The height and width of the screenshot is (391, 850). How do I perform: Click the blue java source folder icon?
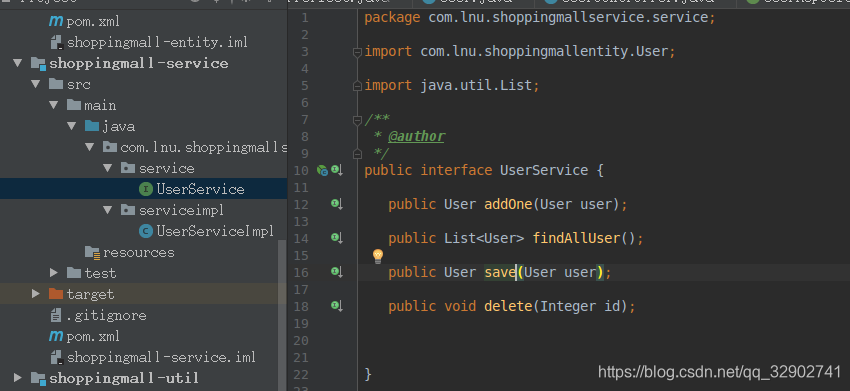92,126
